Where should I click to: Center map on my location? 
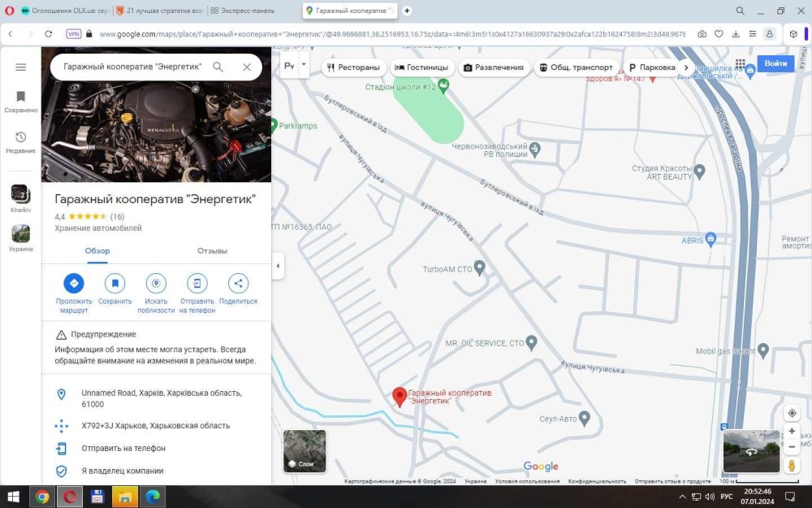pos(792,413)
